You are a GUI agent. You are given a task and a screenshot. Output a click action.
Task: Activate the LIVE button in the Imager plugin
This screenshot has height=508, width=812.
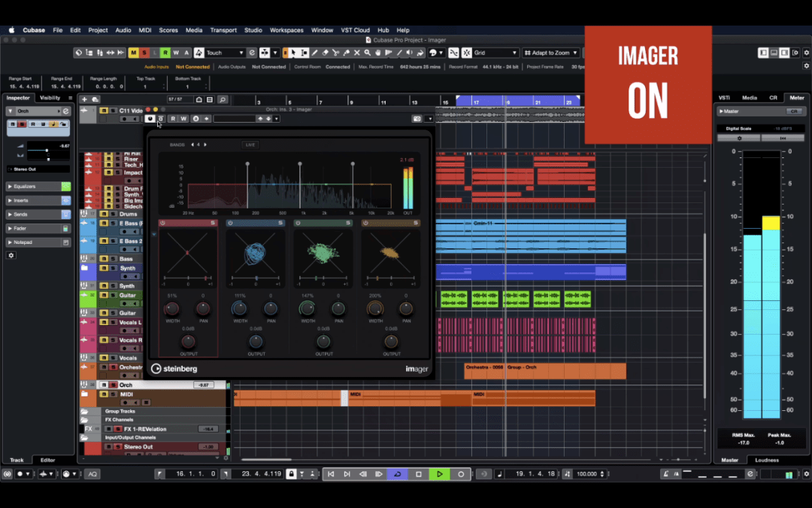click(250, 144)
